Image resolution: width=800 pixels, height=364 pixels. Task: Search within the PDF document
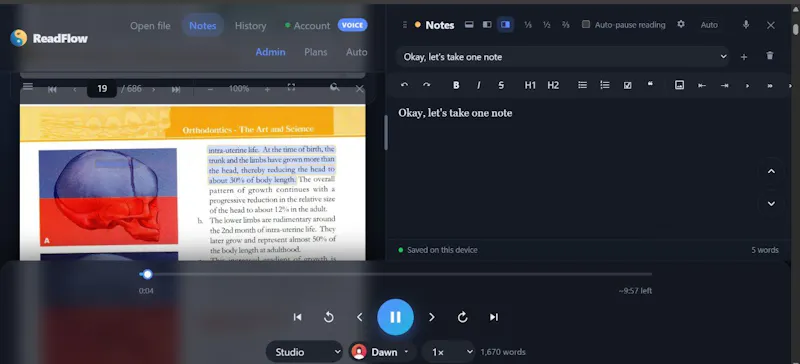(335, 87)
